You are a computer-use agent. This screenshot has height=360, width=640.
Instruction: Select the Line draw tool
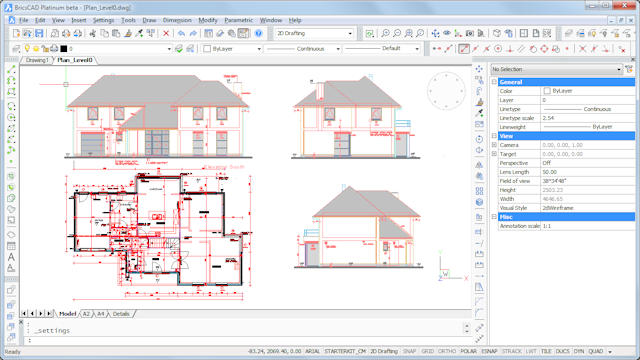pos(11,70)
